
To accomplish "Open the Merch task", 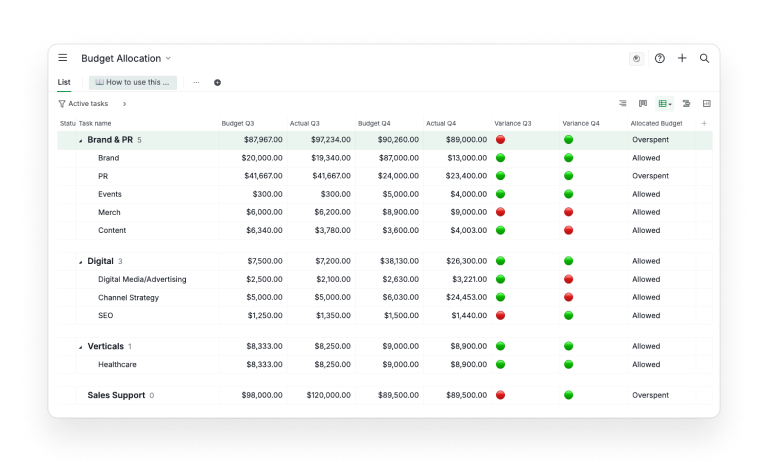I will pyautogui.click(x=109, y=212).
